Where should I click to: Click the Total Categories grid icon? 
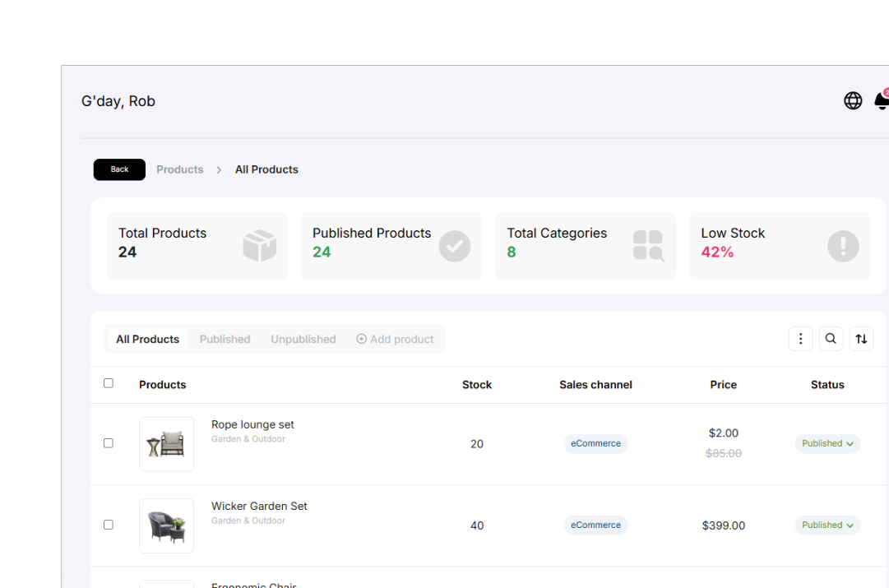pos(649,246)
